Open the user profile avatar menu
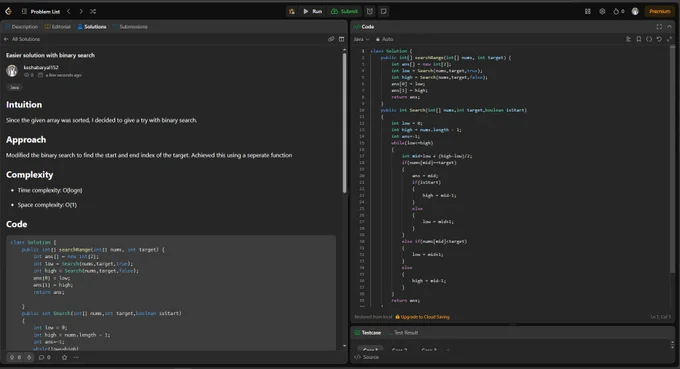The width and height of the screenshot is (680, 369). pyautogui.click(x=635, y=11)
